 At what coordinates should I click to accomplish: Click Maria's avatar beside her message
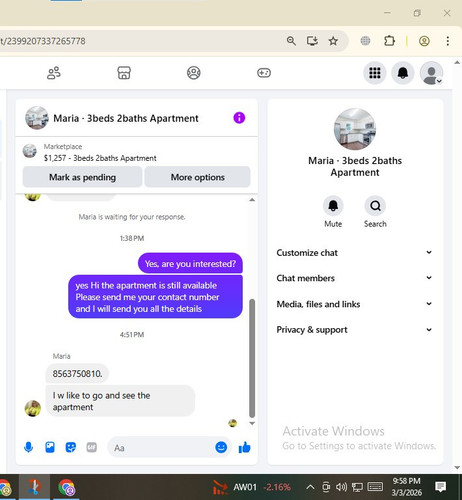click(x=33, y=408)
